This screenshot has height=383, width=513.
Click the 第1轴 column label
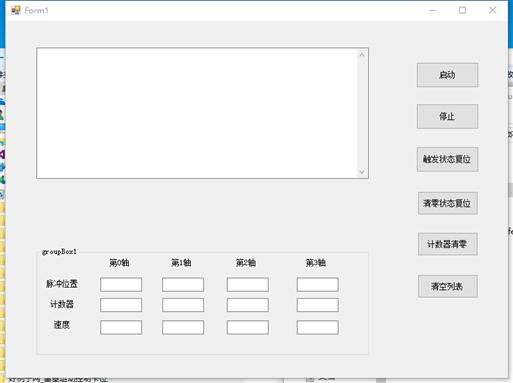pos(181,263)
